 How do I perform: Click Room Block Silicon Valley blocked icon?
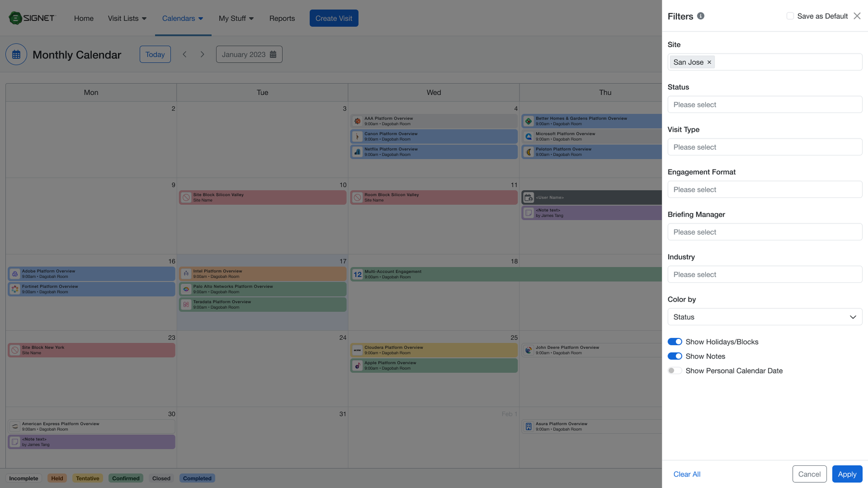[357, 197]
